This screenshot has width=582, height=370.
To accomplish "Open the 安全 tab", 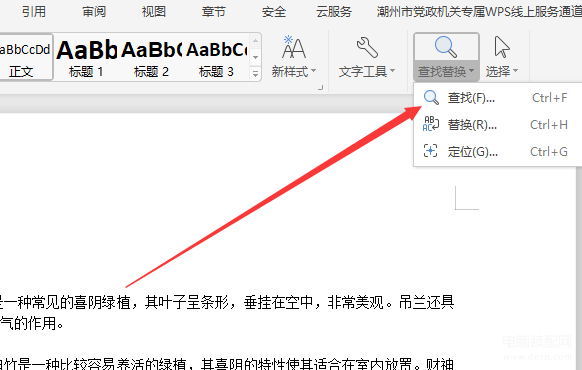I will pos(274,12).
